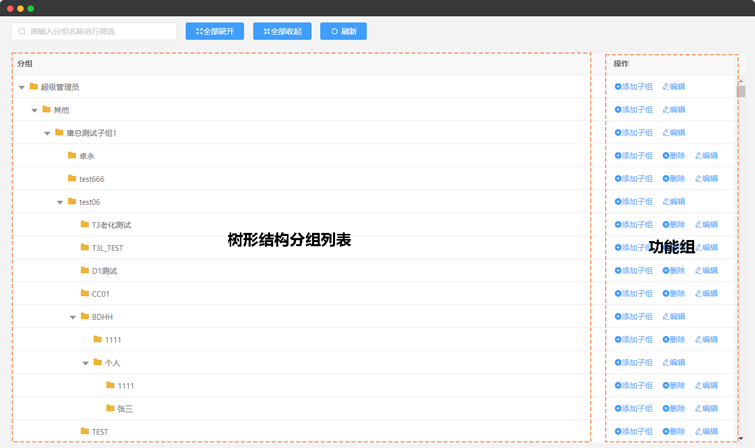Click the 全部展开 expand-all button
This screenshot has height=448, width=755.
(x=215, y=31)
